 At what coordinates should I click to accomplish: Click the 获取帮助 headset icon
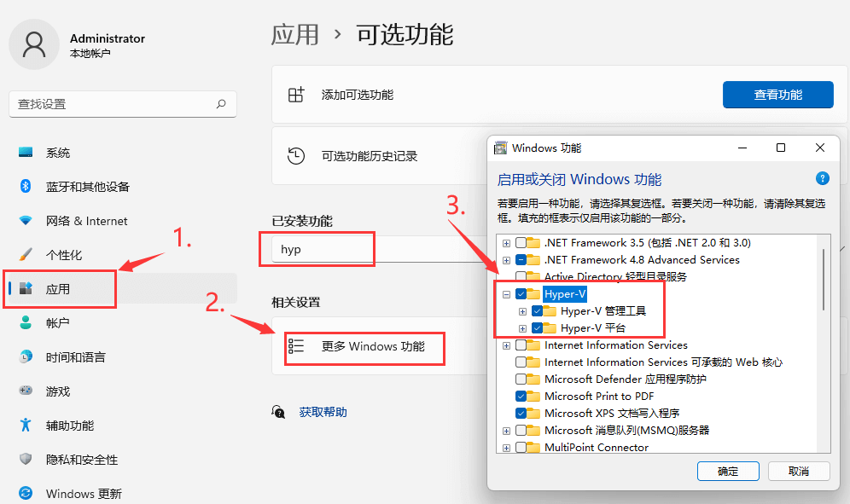pos(278,412)
